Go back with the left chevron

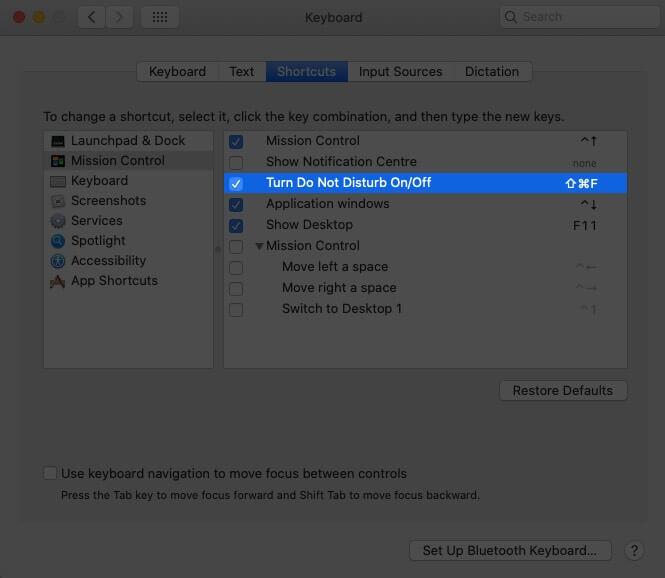pos(91,17)
